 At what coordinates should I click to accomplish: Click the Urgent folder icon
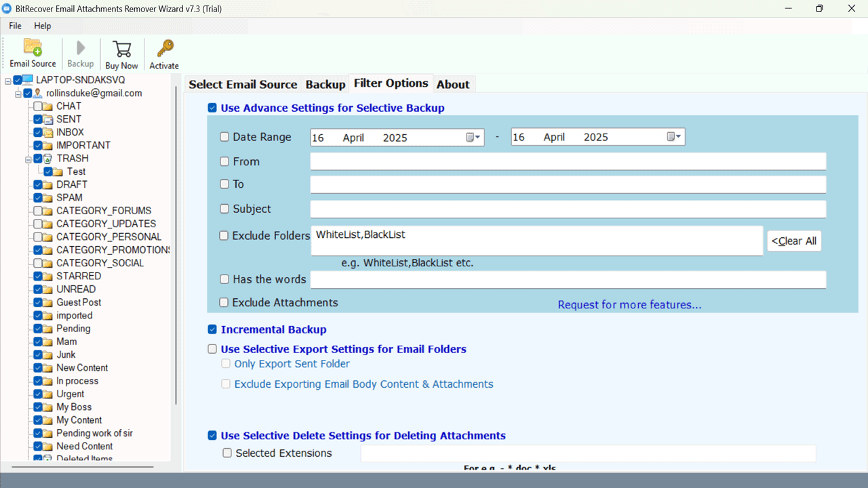click(x=48, y=394)
